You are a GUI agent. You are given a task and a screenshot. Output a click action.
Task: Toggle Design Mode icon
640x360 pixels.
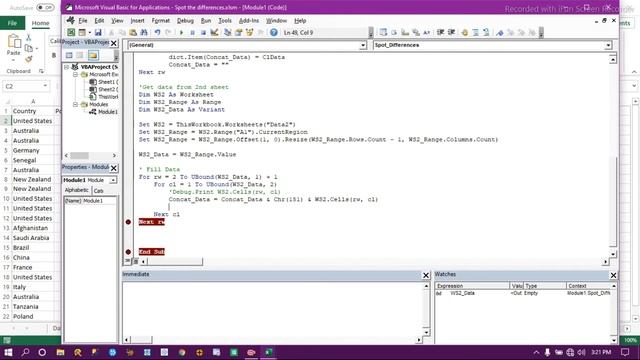pos(214,32)
